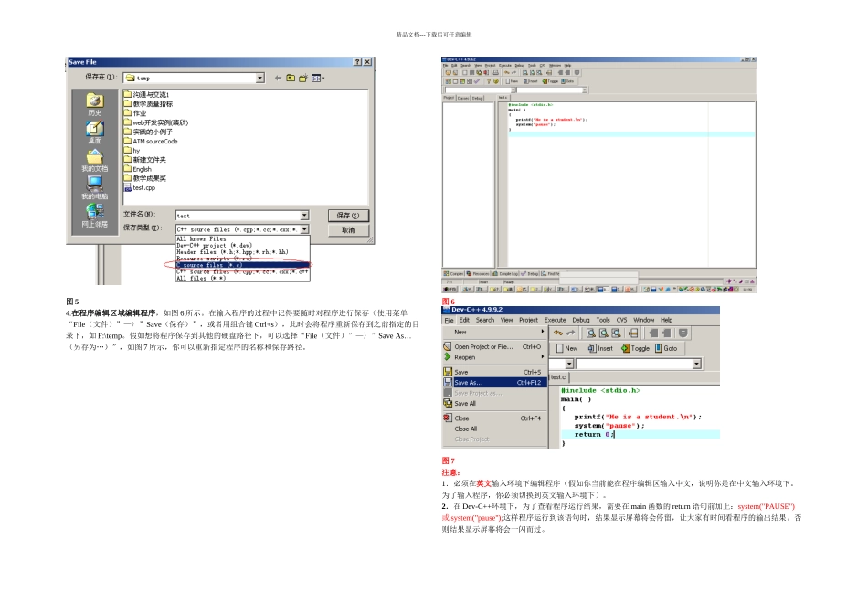The image size is (868, 614).
Task: Open My Computer shortcut in Save File sidebar
Action: click(95, 187)
